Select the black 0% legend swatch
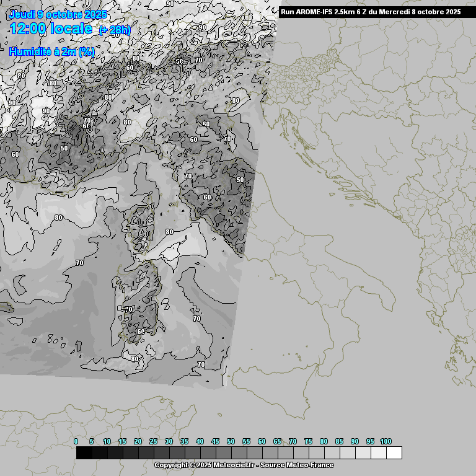The image size is (476, 476). tap(84, 453)
